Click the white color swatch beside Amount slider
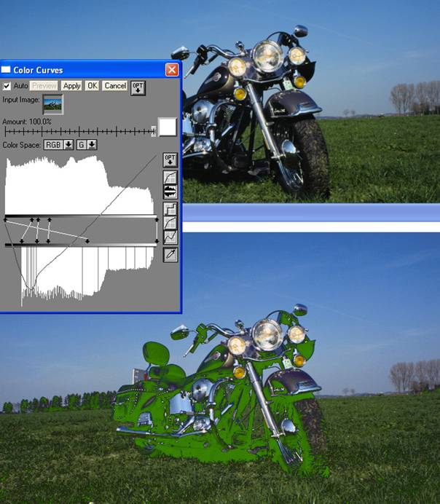The height and width of the screenshot is (504, 440). tap(168, 127)
